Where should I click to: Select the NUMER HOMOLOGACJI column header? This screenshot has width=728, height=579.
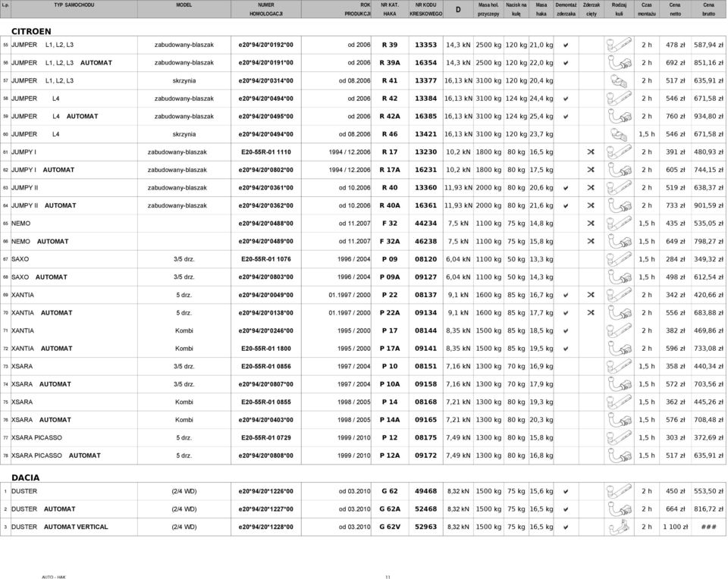[266, 9]
